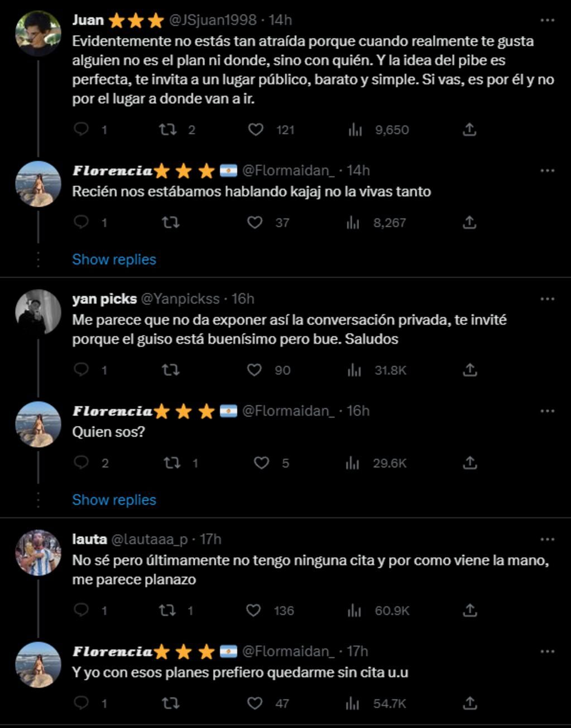Like Juan's tweet about the perfect date plan
The height and width of the screenshot is (728, 571).
256,130
